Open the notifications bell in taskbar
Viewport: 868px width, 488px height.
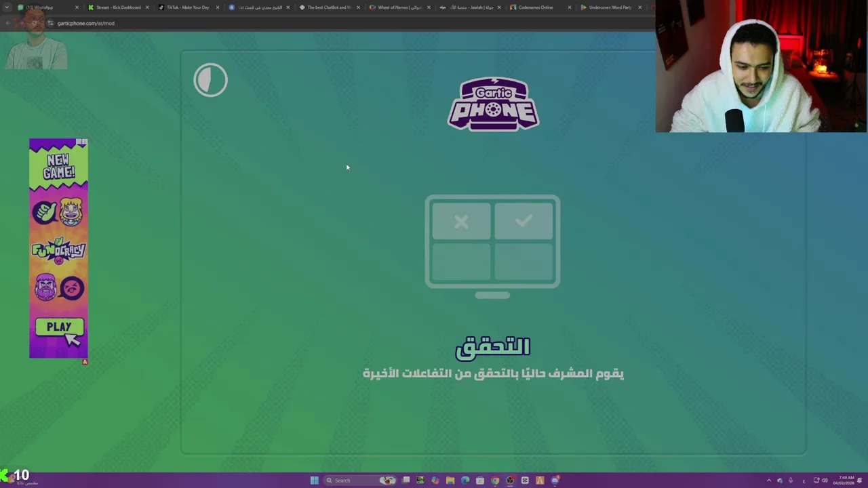[x=860, y=481]
